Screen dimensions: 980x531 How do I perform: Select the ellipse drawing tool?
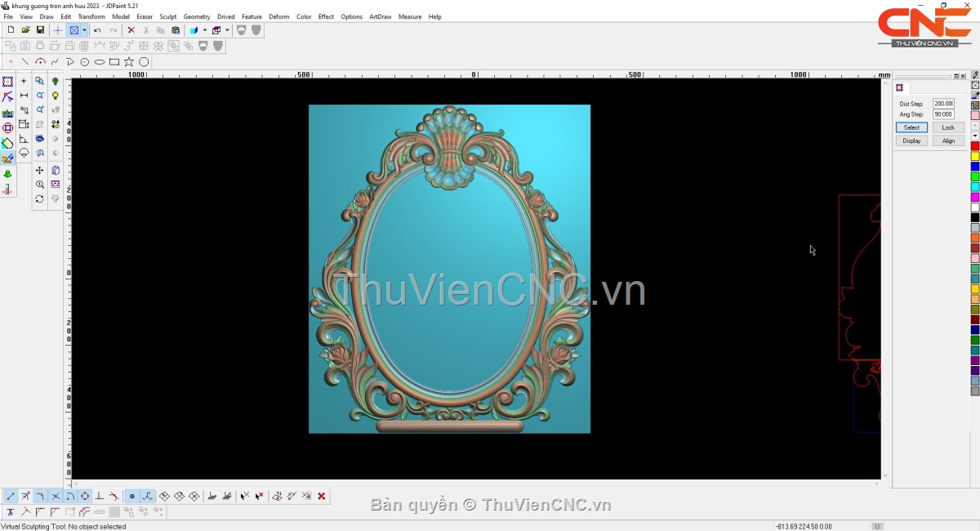(x=100, y=62)
